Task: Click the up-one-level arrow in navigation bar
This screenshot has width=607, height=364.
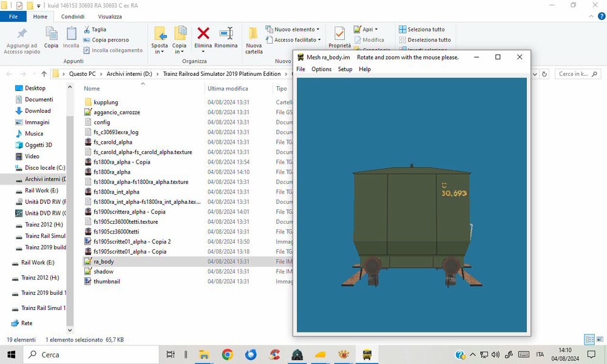Action: [x=44, y=74]
